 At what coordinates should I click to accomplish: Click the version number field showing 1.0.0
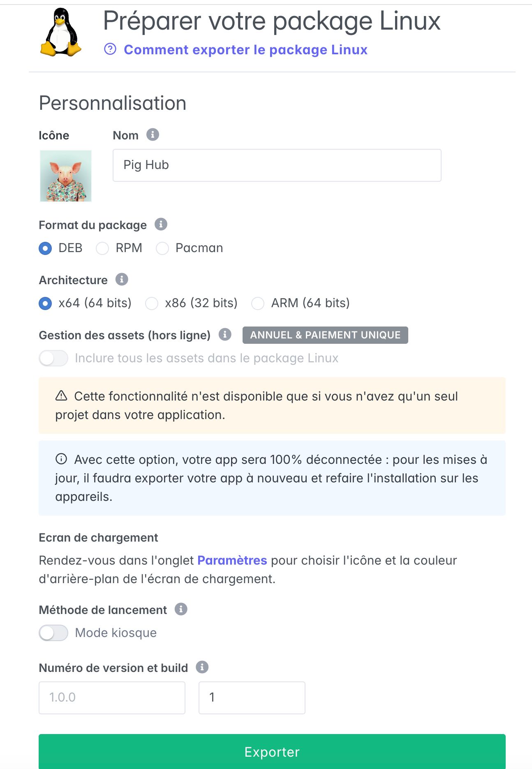(x=112, y=697)
